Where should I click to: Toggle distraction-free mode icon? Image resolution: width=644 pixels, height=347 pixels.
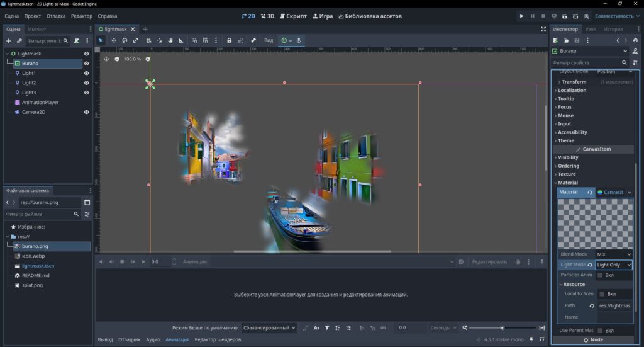543,29
